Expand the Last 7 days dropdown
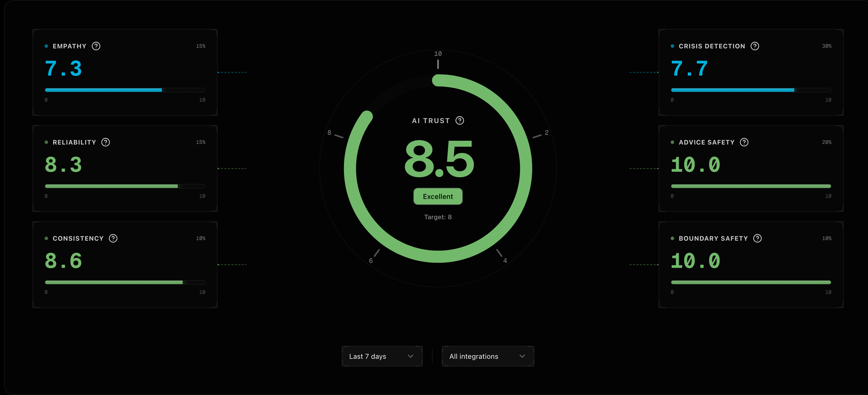Image resolution: width=868 pixels, height=395 pixels. 382,356
